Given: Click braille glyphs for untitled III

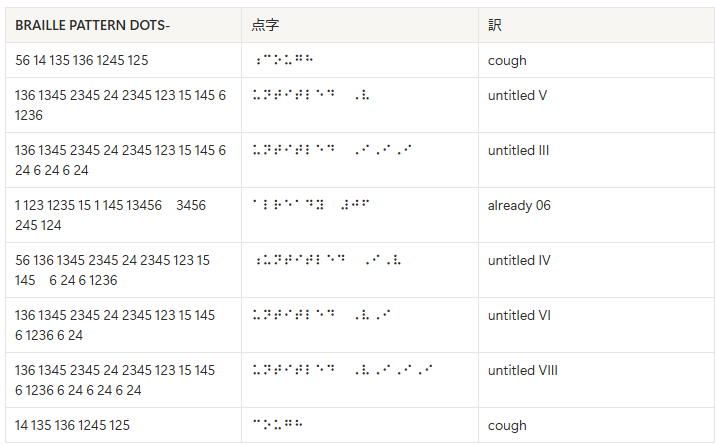Looking at the screenshot, I should tap(332, 150).
